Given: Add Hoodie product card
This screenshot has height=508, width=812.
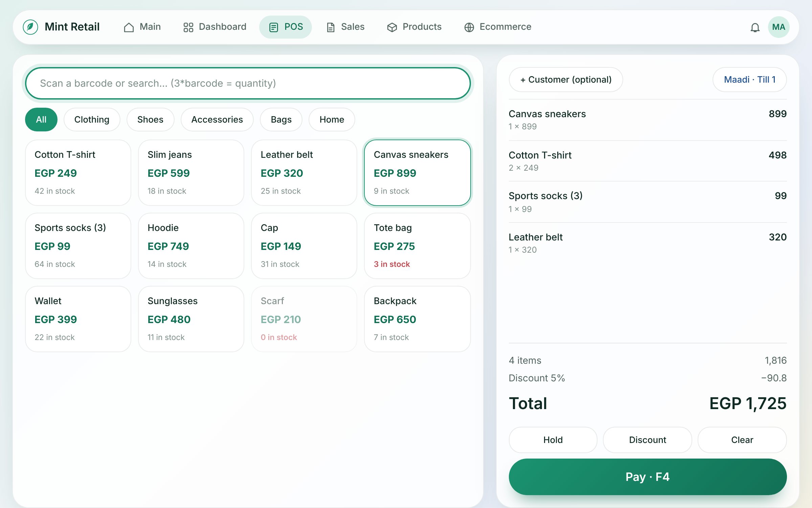Looking at the screenshot, I should (191, 246).
